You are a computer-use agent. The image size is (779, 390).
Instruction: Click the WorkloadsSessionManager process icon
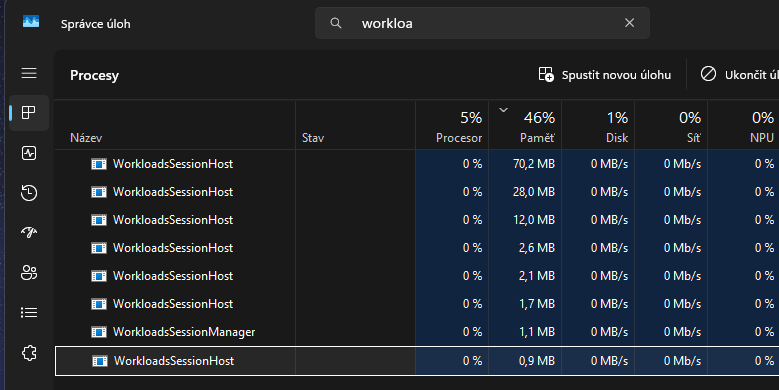(x=99, y=332)
